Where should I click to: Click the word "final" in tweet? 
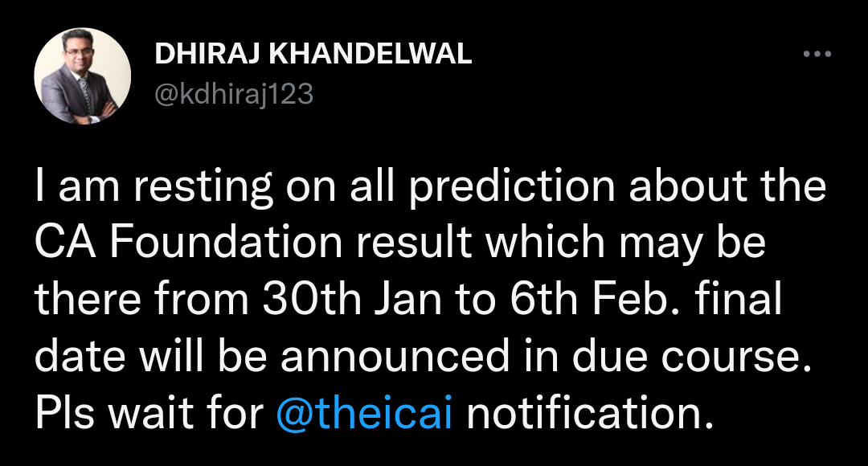(x=735, y=301)
